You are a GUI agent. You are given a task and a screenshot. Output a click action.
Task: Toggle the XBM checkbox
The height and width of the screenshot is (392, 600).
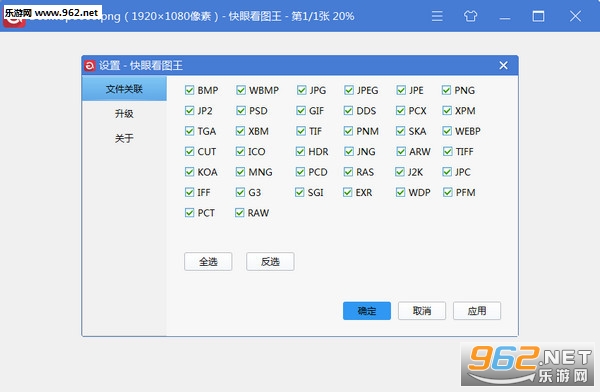[x=240, y=131]
